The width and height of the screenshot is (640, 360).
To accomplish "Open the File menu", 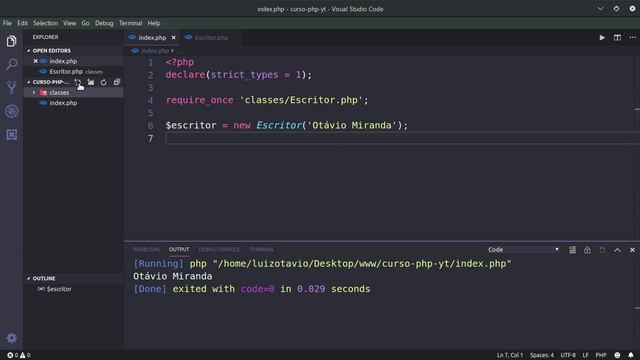I will (x=7, y=23).
